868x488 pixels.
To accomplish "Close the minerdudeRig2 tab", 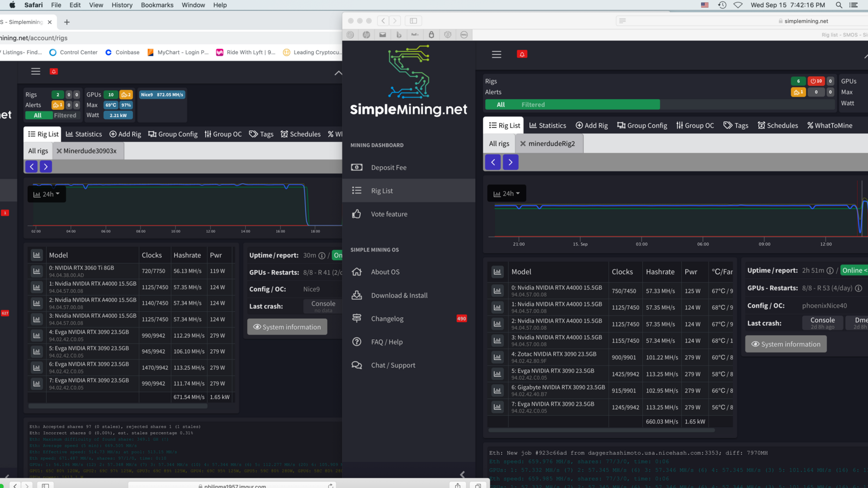I will (x=523, y=144).
